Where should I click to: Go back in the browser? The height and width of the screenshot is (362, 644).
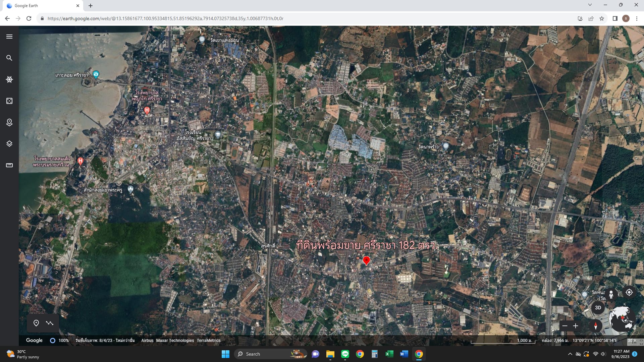[7, 18]
